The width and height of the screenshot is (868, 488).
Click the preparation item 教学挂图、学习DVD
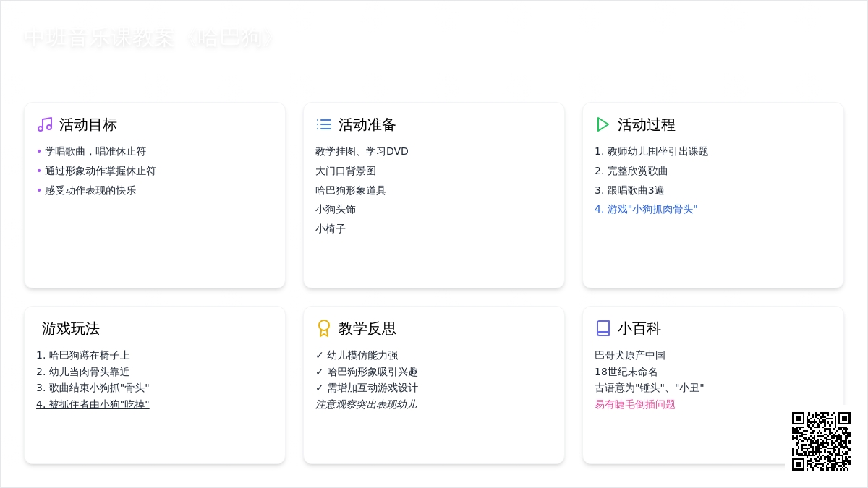point(362,151)
